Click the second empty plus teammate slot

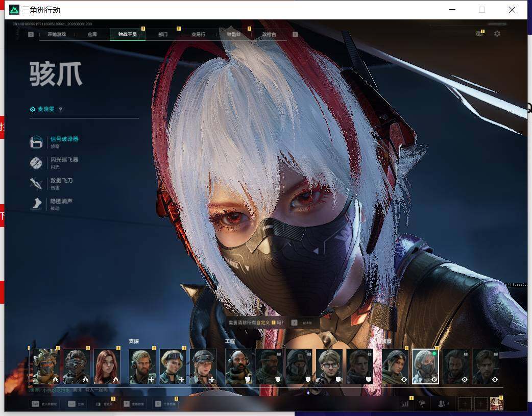481,404
